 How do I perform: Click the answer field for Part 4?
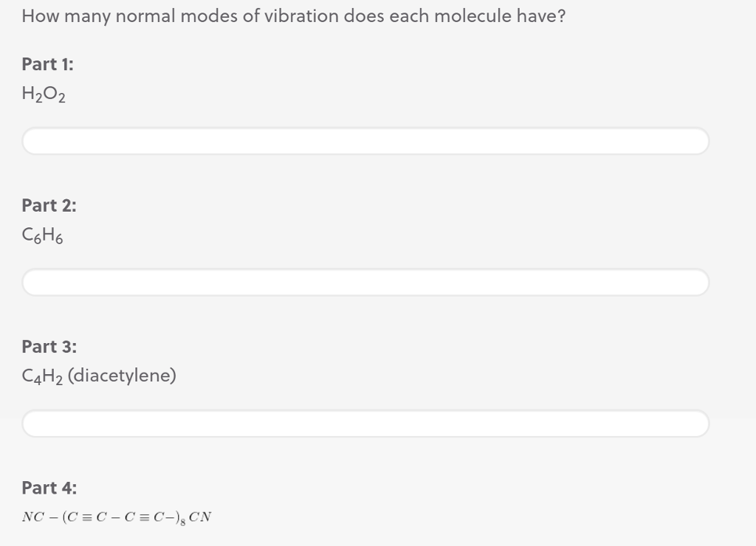point(365,542)
